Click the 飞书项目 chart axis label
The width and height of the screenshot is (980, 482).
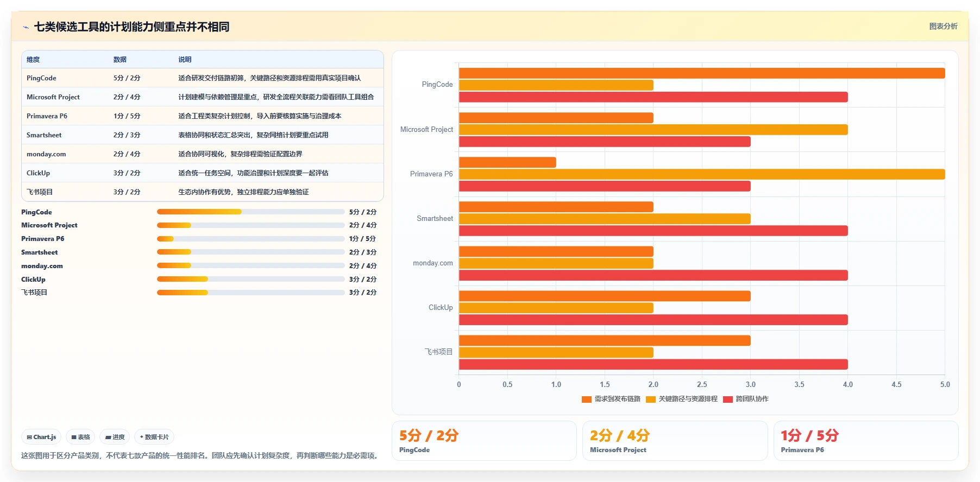438,352
